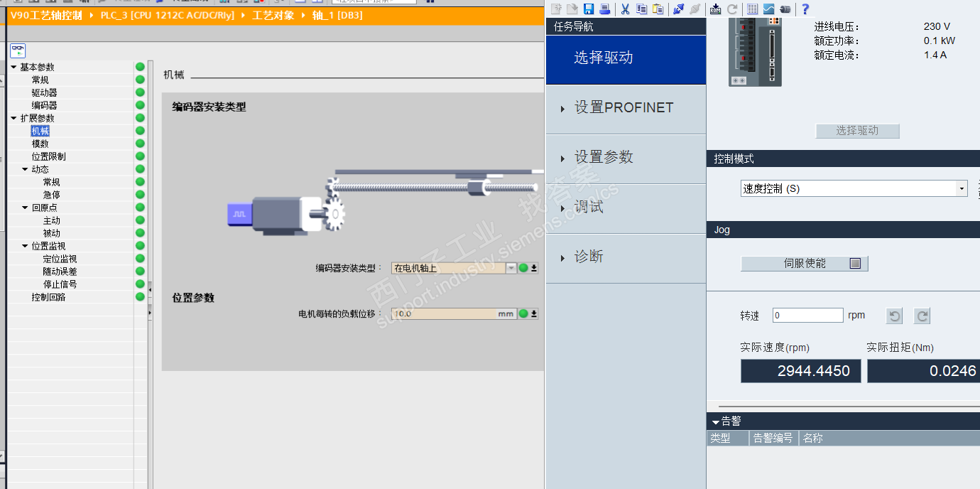
Task: Click green status dot next to 电机每转的负载位移 field
Action: pyautogui.click(x=523, y=313)
